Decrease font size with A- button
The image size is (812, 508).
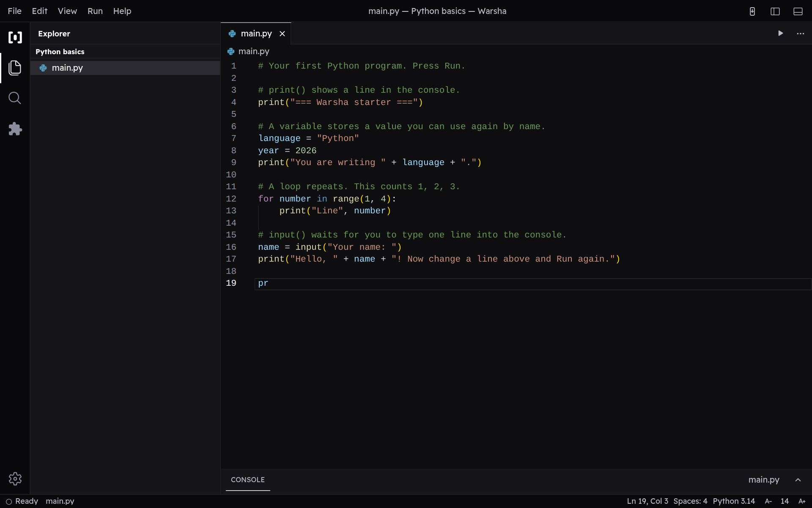[x=768, y=501]
